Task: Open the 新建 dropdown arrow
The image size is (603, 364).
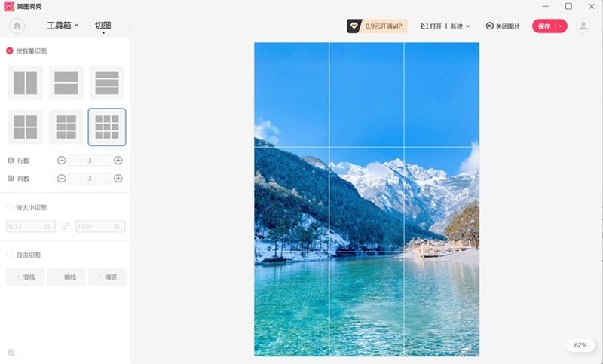Action: (468, 26)
